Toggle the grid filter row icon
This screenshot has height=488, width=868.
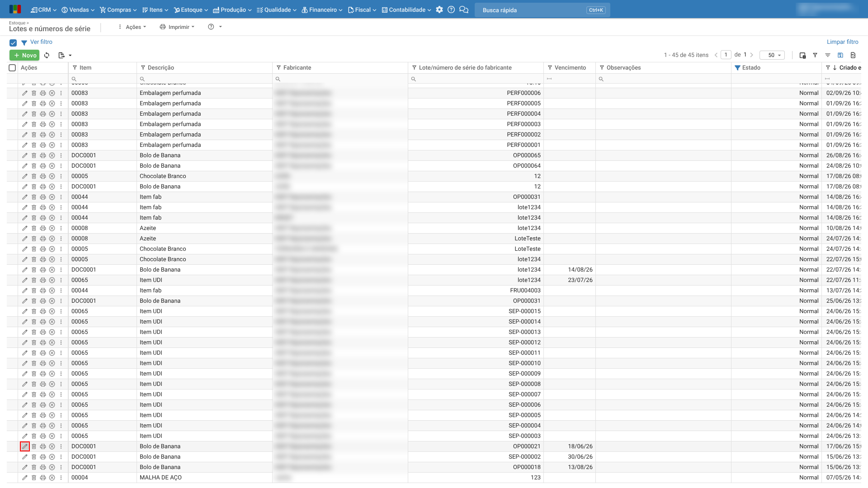click(815, 55)
